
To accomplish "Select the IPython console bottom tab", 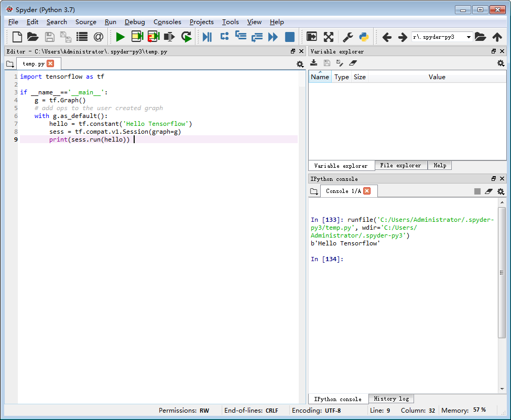I will pyautogui.click(x=338, y=399).
